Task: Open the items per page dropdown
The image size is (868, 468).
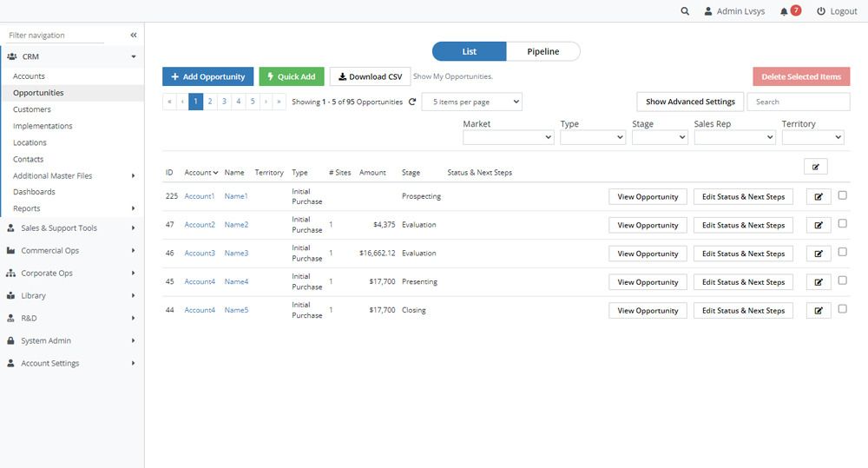Action: pyautogui.click(x=471, y=102)
